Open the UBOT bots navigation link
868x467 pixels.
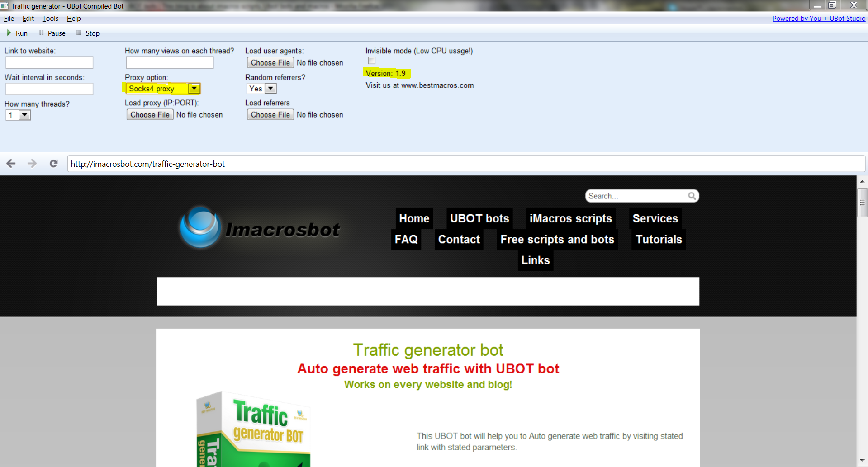(x=479, y=218)
